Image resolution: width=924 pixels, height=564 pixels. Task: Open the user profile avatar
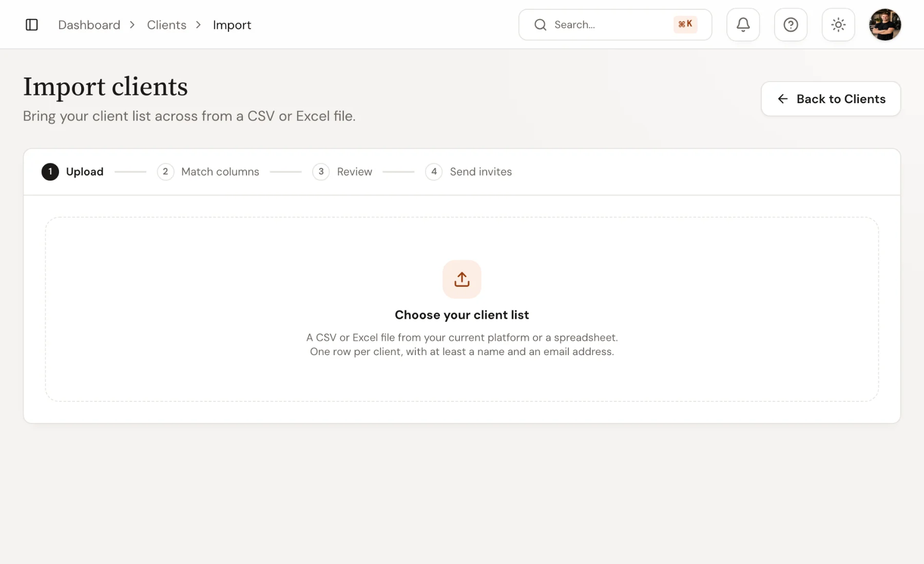885,25
